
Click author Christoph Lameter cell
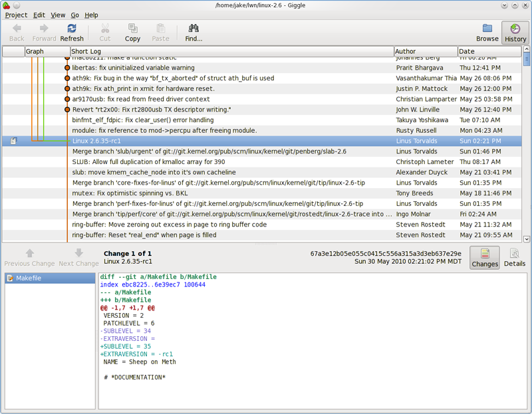click(425, 161)
